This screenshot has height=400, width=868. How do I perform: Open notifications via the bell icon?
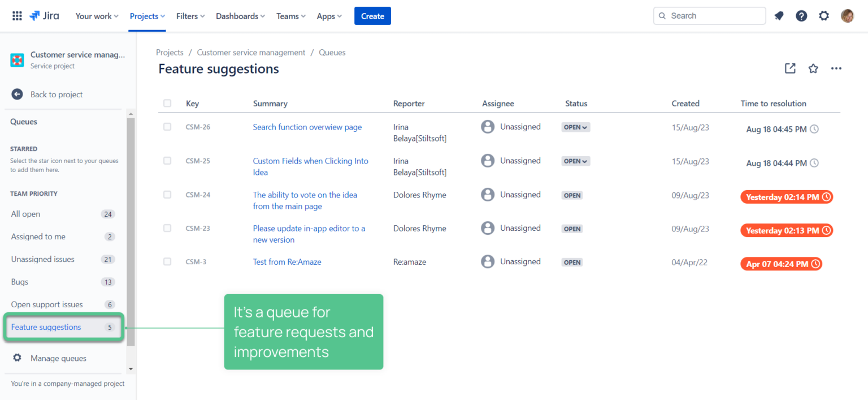779,15
